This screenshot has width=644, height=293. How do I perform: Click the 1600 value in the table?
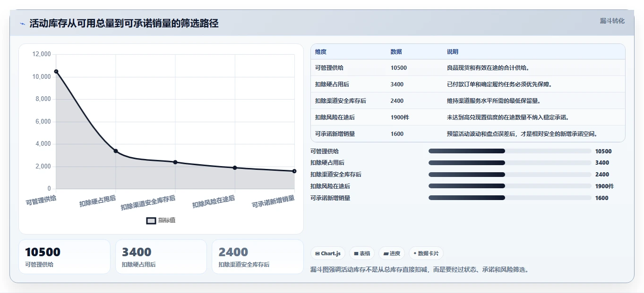(397, 134)
